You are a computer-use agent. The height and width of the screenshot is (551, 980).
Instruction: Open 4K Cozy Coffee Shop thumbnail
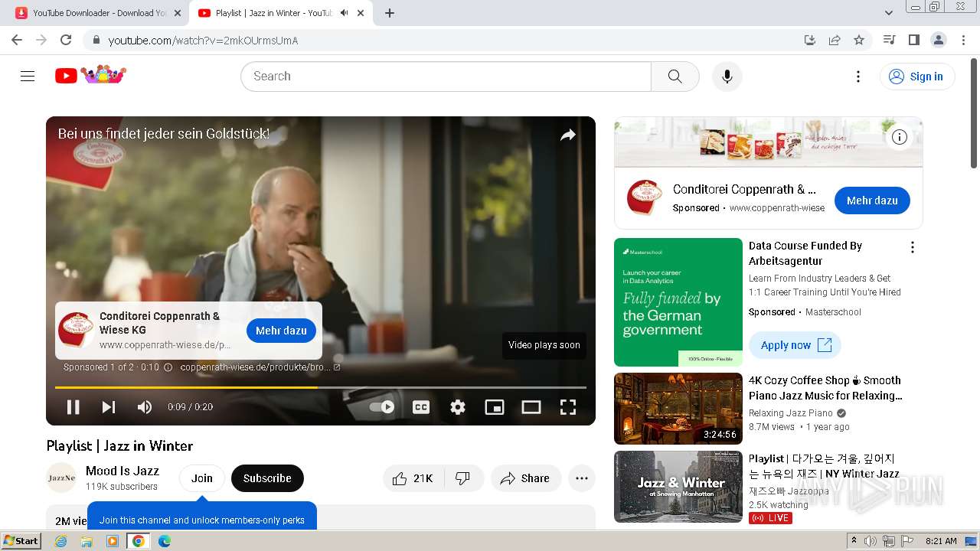pyautogui.click(x=678, y=409)
